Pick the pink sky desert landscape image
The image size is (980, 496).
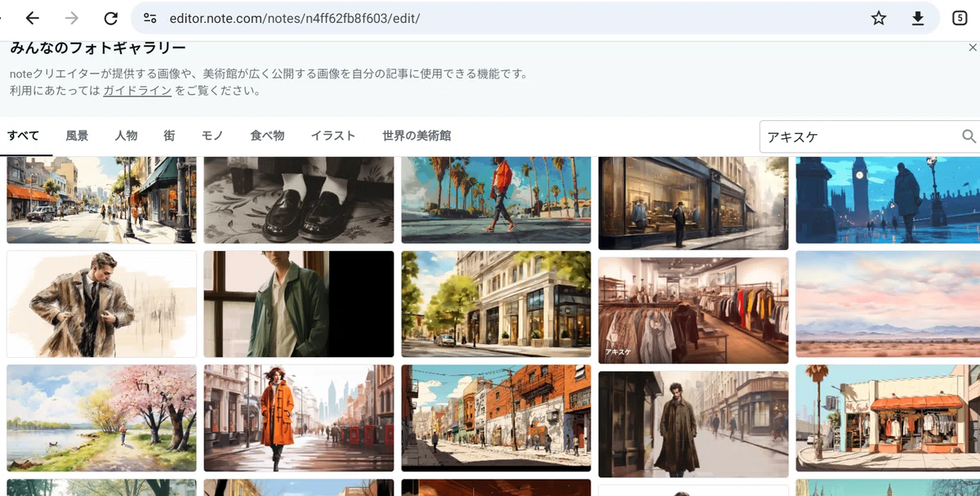pyautogui.click(x=888, y=304)
